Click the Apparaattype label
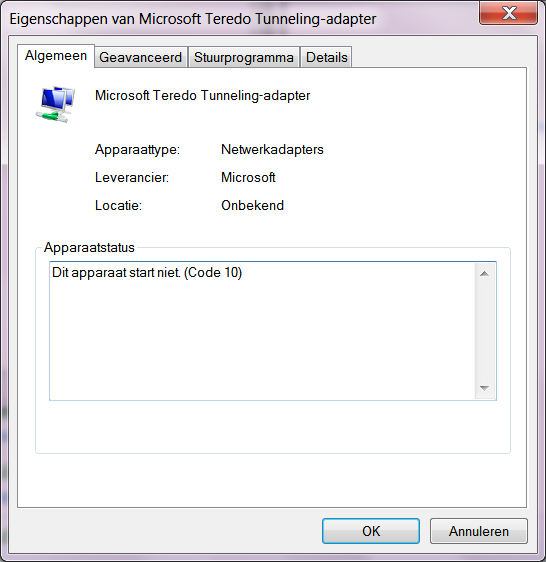Image resolution: width=546 pixels, height=562 pixels. point(137,149)
